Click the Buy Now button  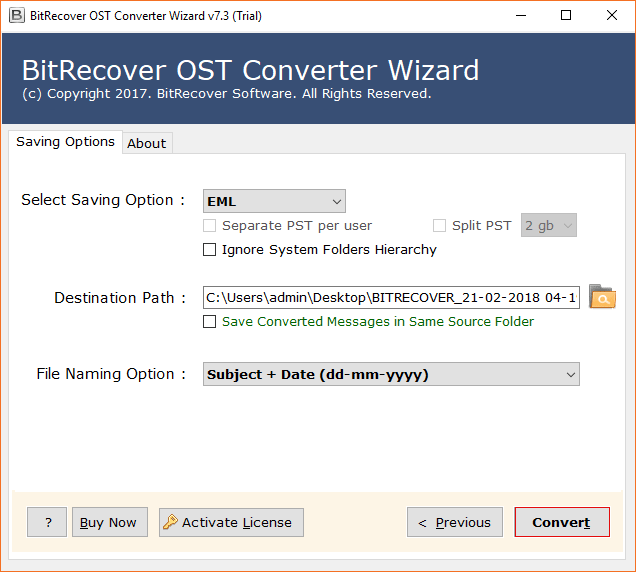click(110, 522)
